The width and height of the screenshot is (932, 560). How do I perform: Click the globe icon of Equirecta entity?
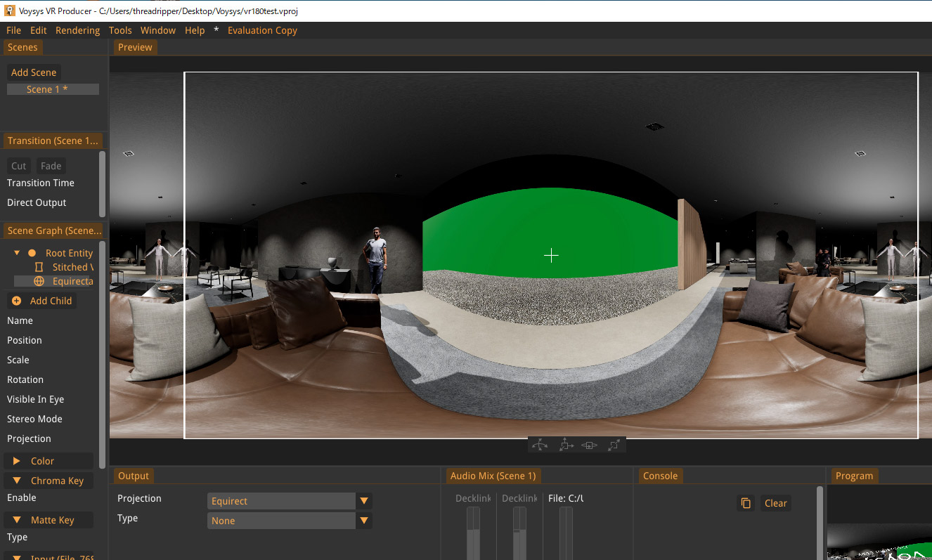point(39,281)
